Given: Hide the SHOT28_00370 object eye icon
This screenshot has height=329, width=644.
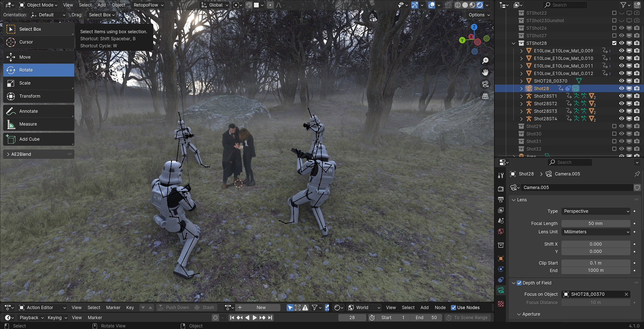Looking at the screenshot, I should coord(622,81).
